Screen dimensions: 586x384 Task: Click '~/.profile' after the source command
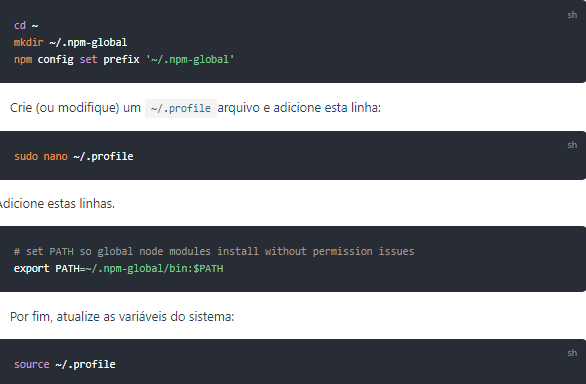point(86,364)
